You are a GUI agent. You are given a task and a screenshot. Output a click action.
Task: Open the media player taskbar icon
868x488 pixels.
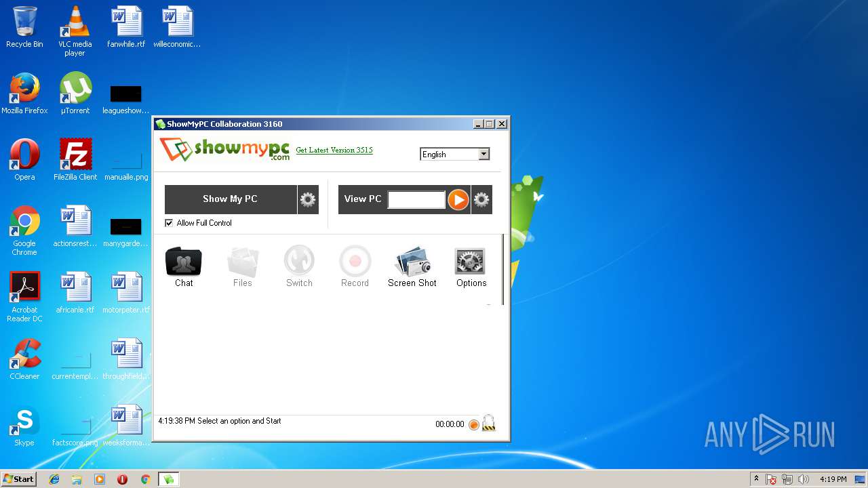point(100,479)
